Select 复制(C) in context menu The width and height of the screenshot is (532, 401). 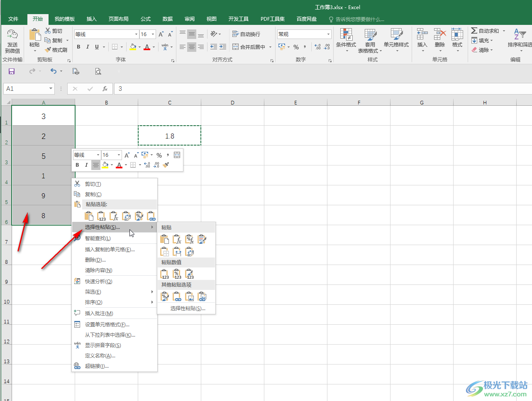[115, 194]
